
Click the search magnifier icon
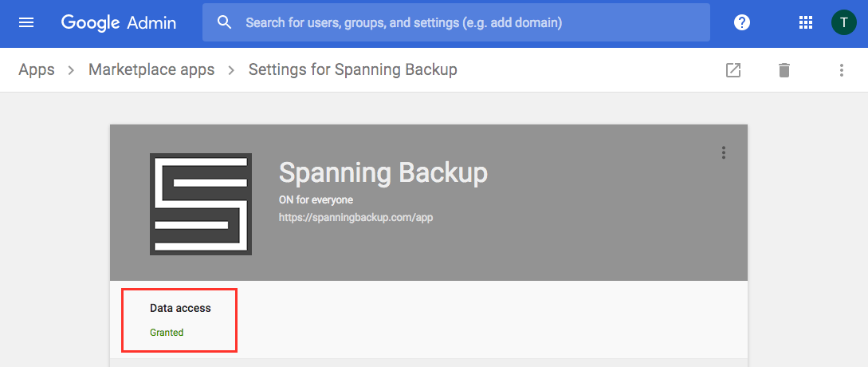pyautogui.click(x=224, y=22)
